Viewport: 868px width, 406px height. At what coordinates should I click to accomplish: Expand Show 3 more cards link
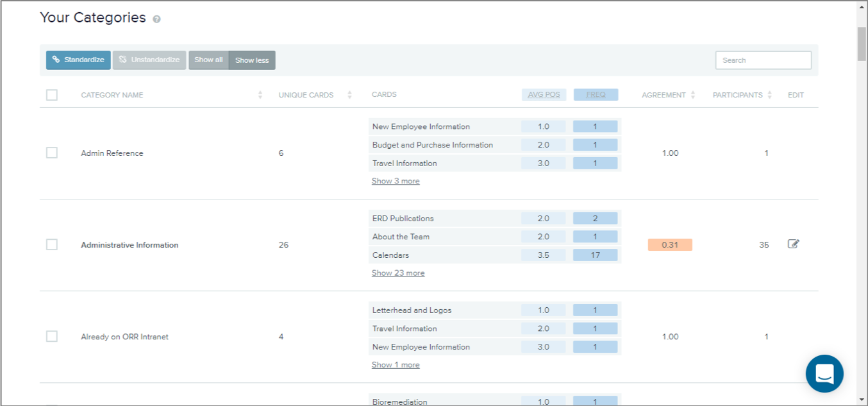pyautogui.click(x=396, y=181)
